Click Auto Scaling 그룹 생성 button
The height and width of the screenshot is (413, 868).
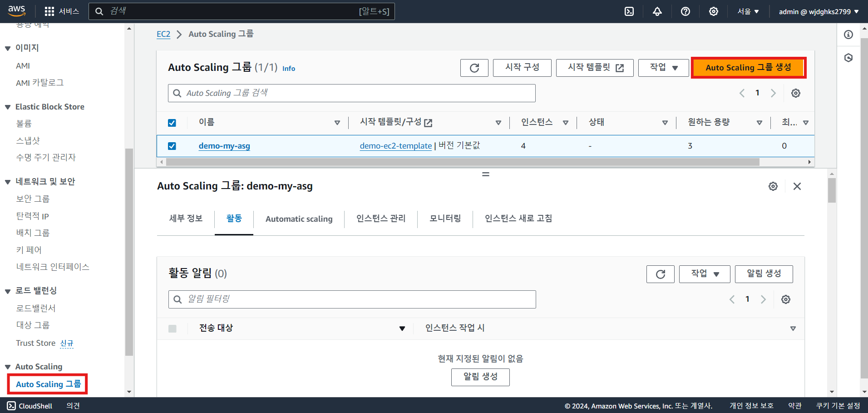749,68
